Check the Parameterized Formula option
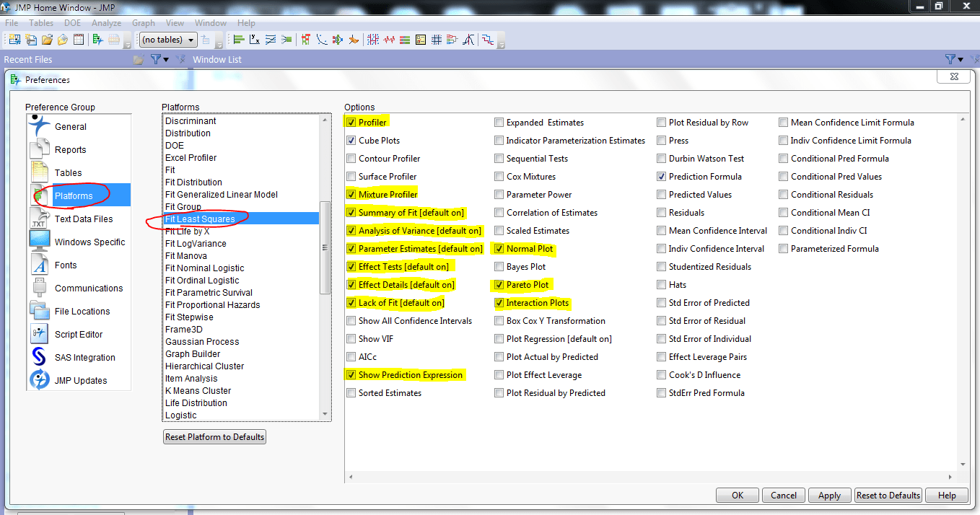 click(784, 249)
